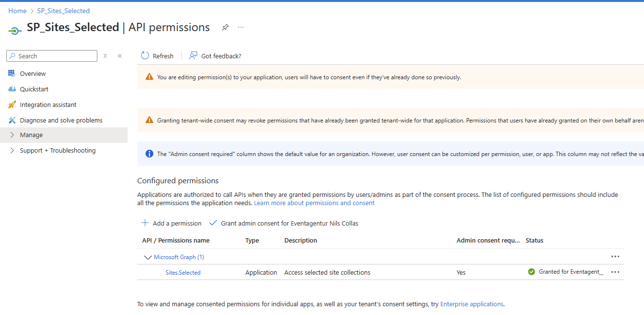The image size is (644, 315).
Task: Collapse the sidebar with double-chevron icon
Action: pos(120,56)
